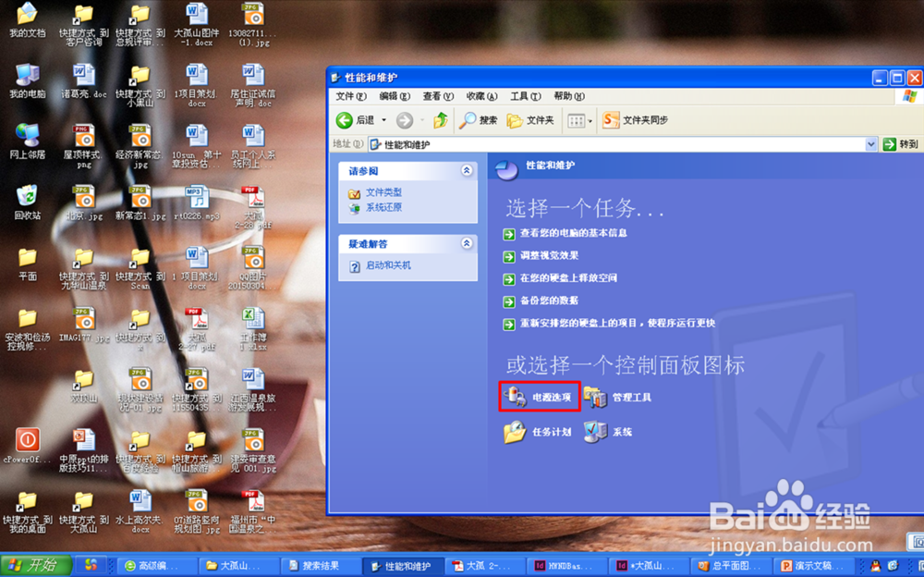Open the 查看(V) menu
Screen dimensions: 924x577
(x=438, y=96)
